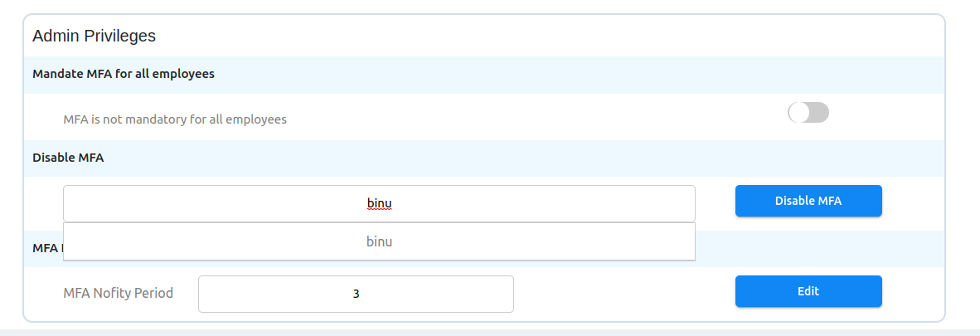Click the Disable MFA blue button
This screenshot has width=980, height=336.
tap(808, 201)
